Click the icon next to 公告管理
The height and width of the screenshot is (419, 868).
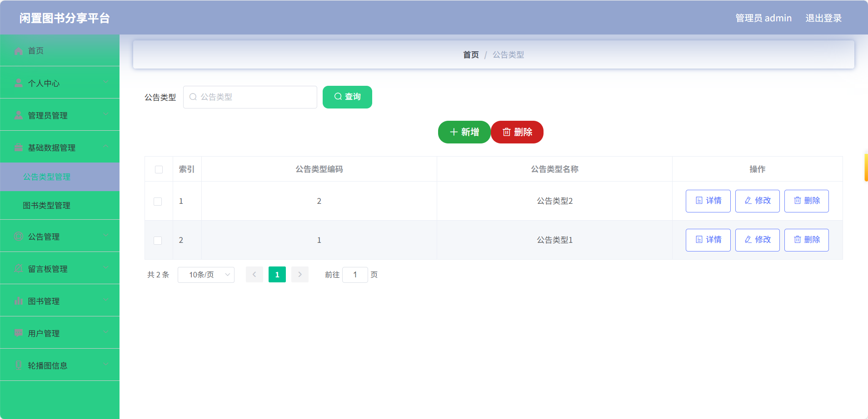click(18, 237)
